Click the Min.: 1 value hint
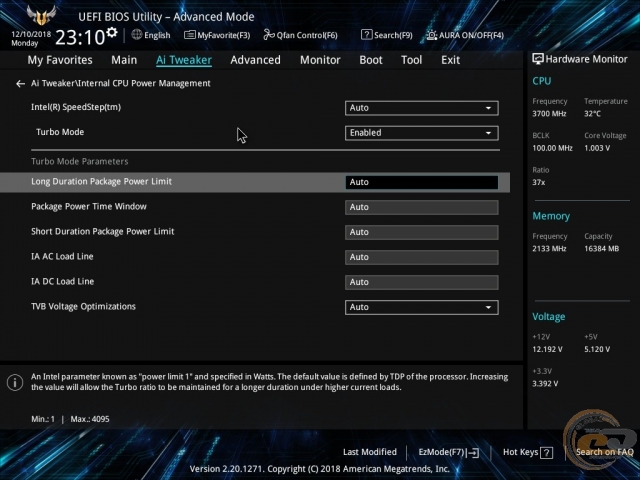640x480 pixels. (43, 419)
